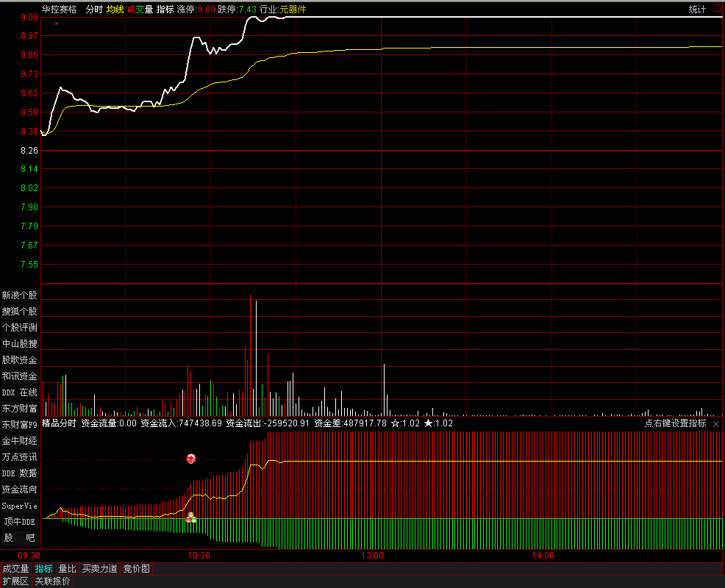Click the red up-arrow signal marker
Image resolution: width=725 pixels, height=588 pixels.
click(x=191, y=459)
